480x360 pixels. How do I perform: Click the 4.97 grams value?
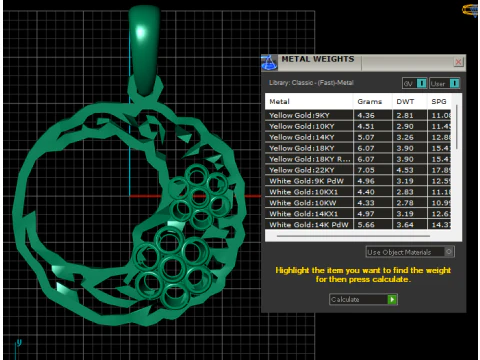(366, 214)
